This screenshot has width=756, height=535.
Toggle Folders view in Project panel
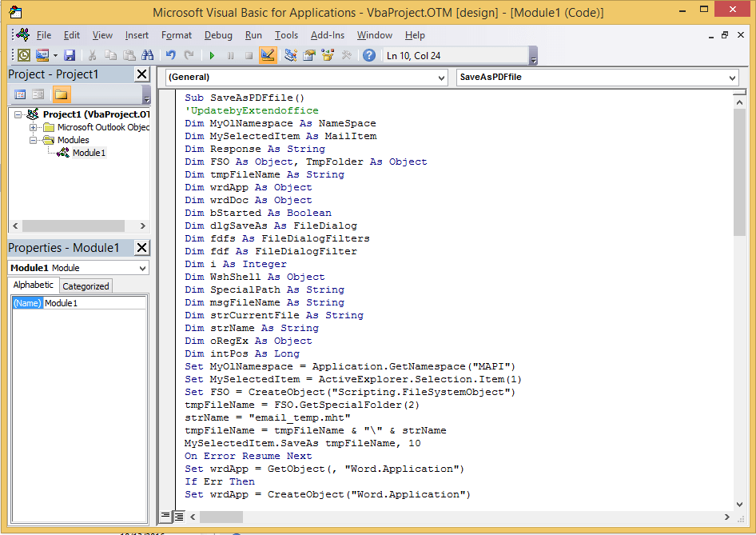(x=61, y=94)
